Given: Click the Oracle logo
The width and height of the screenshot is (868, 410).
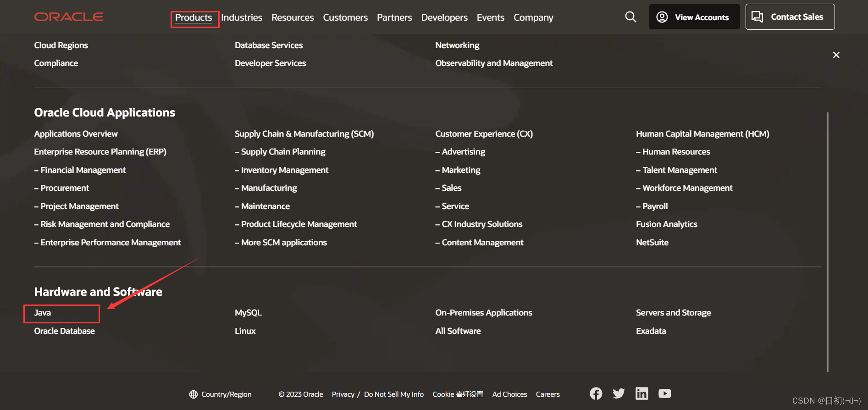Looking at the screenshot, I should [x=69, y=17].
